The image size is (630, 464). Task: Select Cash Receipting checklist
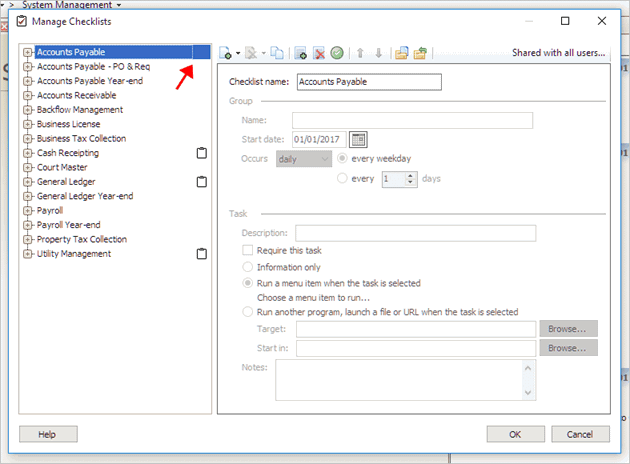point(68,153)
